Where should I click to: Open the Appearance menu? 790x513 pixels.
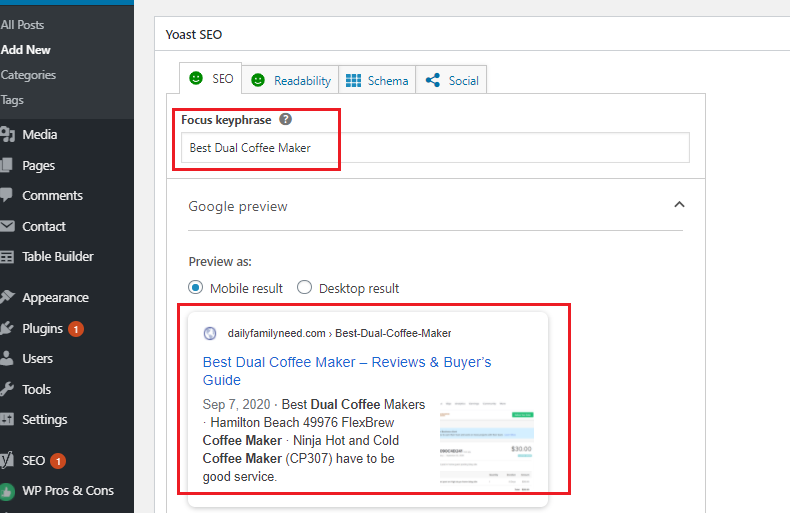(55, 297)
